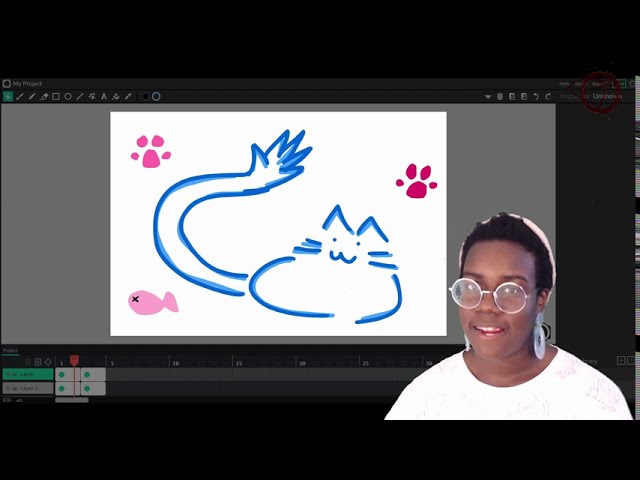Click frame number 15 on timeline ruler
This screenshot has width=640, height=480.
(x=239, y=363)
